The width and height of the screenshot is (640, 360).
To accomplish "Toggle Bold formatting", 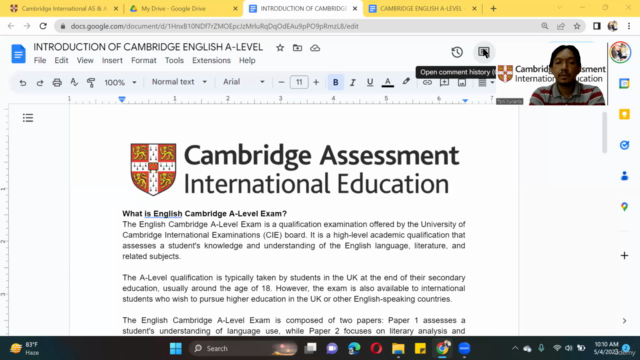I will (x=336, y=82).
